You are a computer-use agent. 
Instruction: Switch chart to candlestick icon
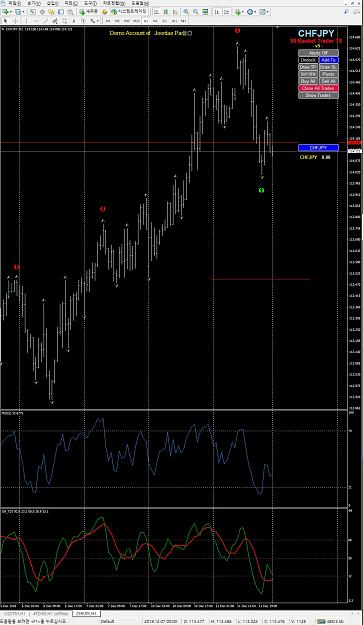pos(166,12)
